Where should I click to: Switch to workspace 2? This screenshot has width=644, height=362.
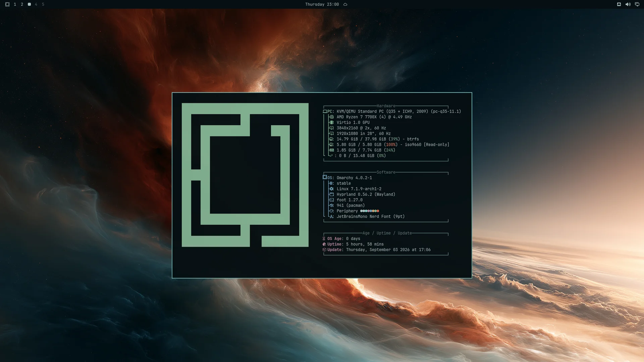[x=22, y=4]
